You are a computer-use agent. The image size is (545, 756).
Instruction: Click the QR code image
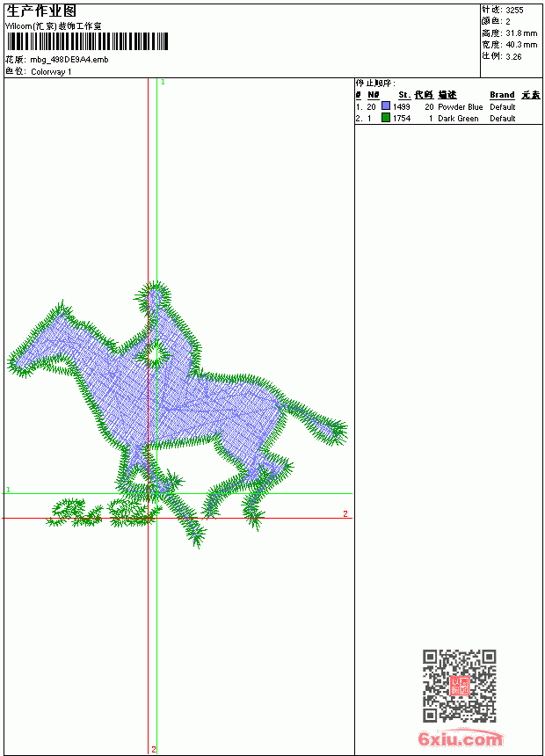click(459, 686)
